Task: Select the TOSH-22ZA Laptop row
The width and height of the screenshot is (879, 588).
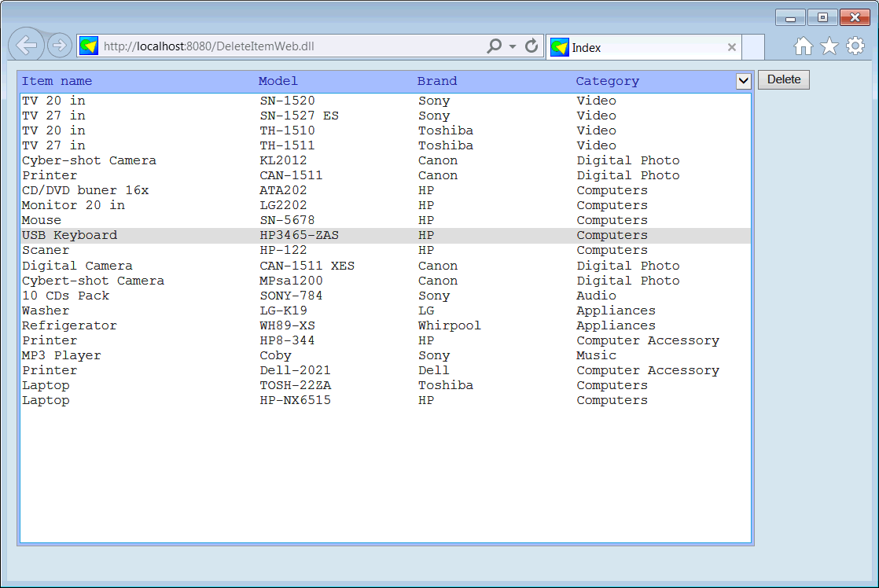Action: (386, 386)
